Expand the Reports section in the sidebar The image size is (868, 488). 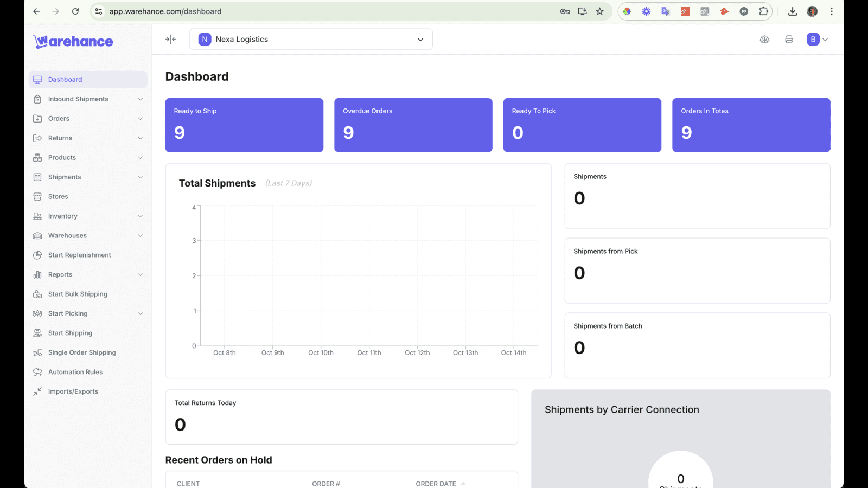[141, 274]
